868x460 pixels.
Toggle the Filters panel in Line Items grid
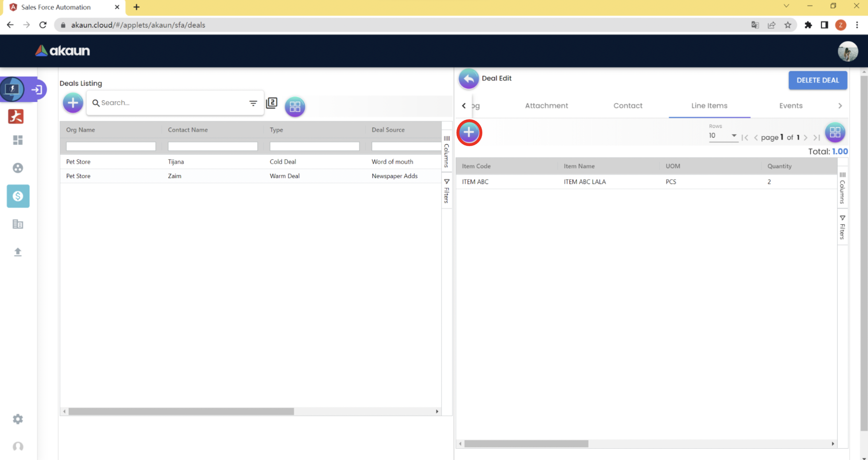click(x=842, y=227)
